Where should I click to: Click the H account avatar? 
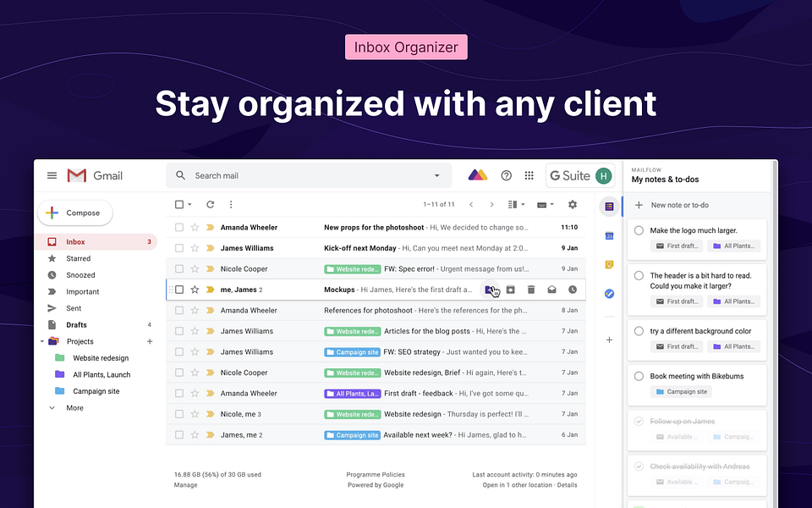point(603,176)
